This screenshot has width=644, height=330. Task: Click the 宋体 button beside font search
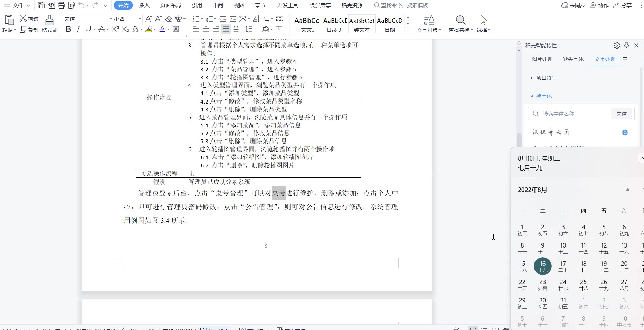(622, 114)
